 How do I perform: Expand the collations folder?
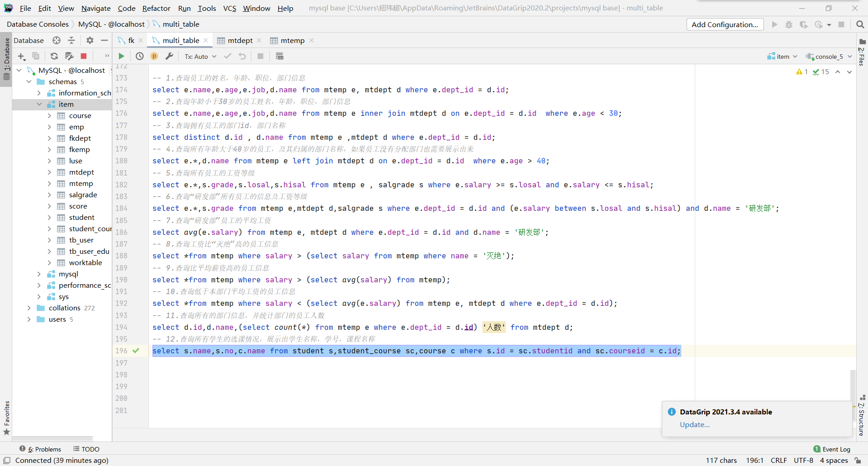(29, 308)
